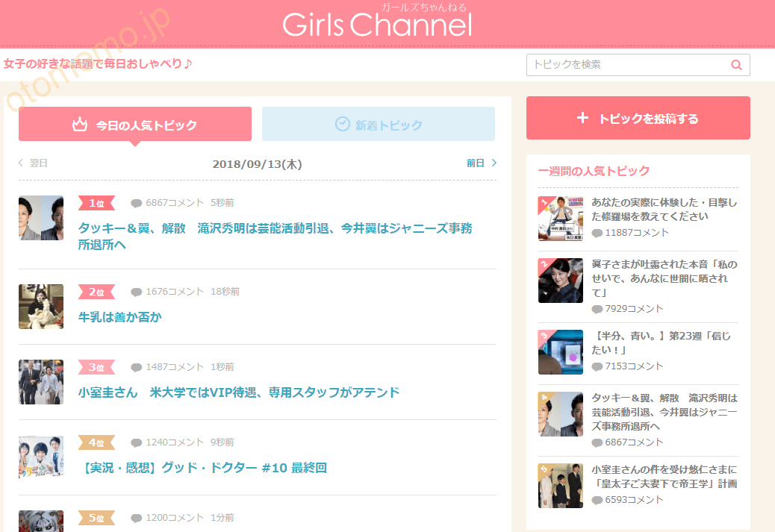Click the comment bubble icon beside 6867コメント in main list

pos(137,204)
